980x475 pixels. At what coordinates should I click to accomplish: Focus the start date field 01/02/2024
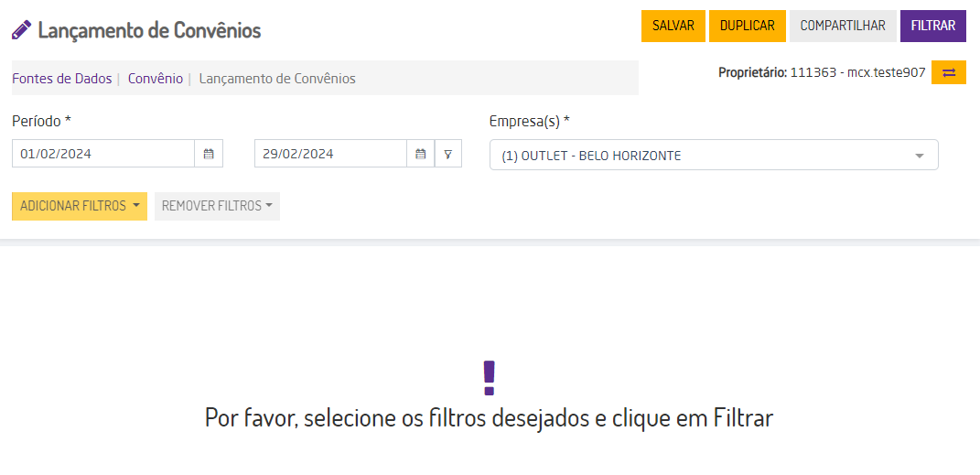pos(103,154)
